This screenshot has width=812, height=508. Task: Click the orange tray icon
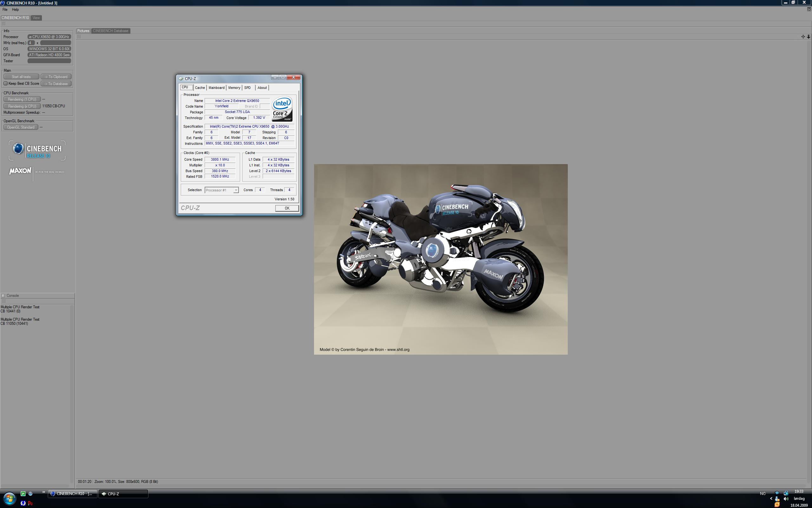[777, 505]
